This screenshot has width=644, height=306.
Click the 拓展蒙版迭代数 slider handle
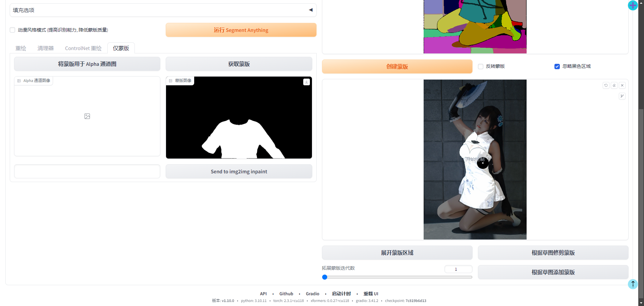325,277
